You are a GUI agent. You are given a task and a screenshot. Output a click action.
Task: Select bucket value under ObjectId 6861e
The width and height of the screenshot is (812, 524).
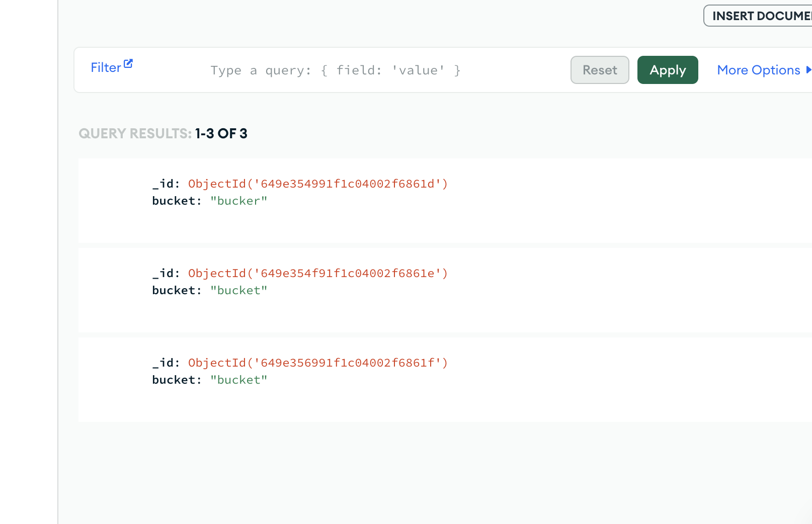point(239,290)
